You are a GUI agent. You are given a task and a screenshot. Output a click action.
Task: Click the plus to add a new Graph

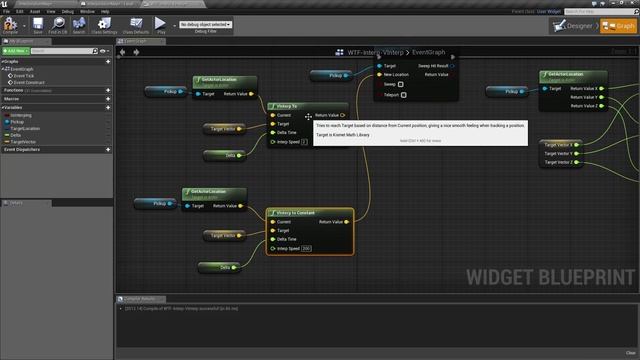108,62
